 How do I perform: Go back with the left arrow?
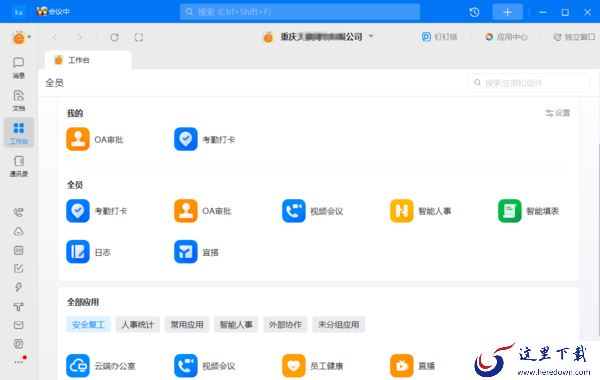[x=54, y=37]
